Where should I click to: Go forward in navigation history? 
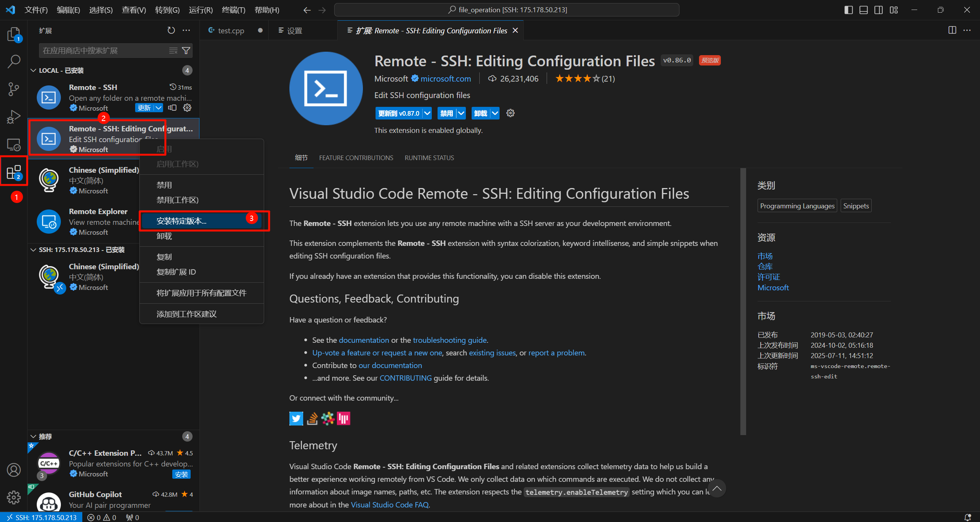[x=322, y=10]
